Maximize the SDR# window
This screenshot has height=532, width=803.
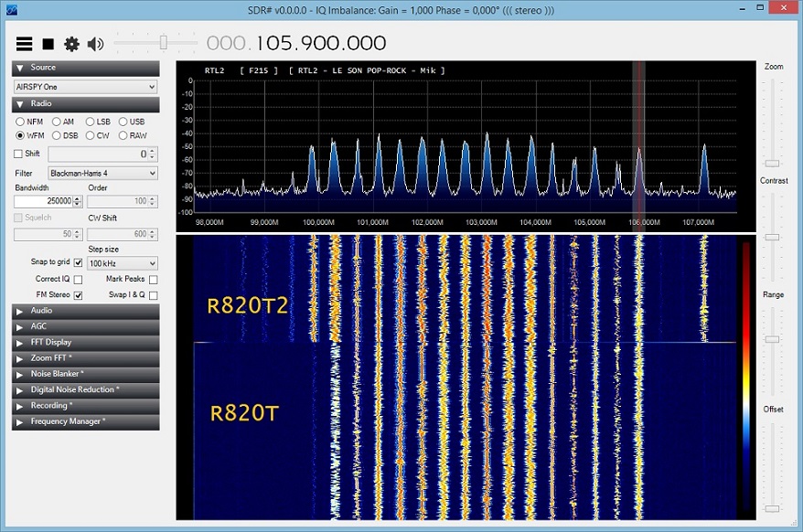point(761,7)
